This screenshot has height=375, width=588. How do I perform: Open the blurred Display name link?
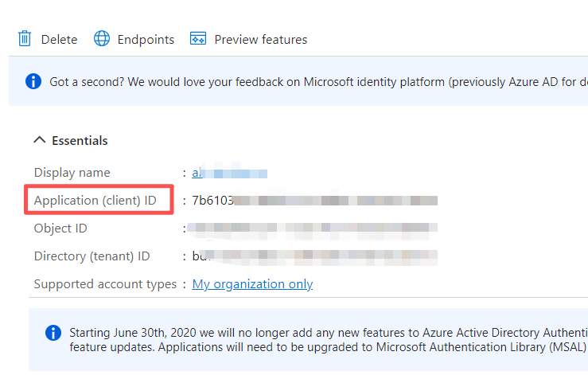[x=229, y=173]
